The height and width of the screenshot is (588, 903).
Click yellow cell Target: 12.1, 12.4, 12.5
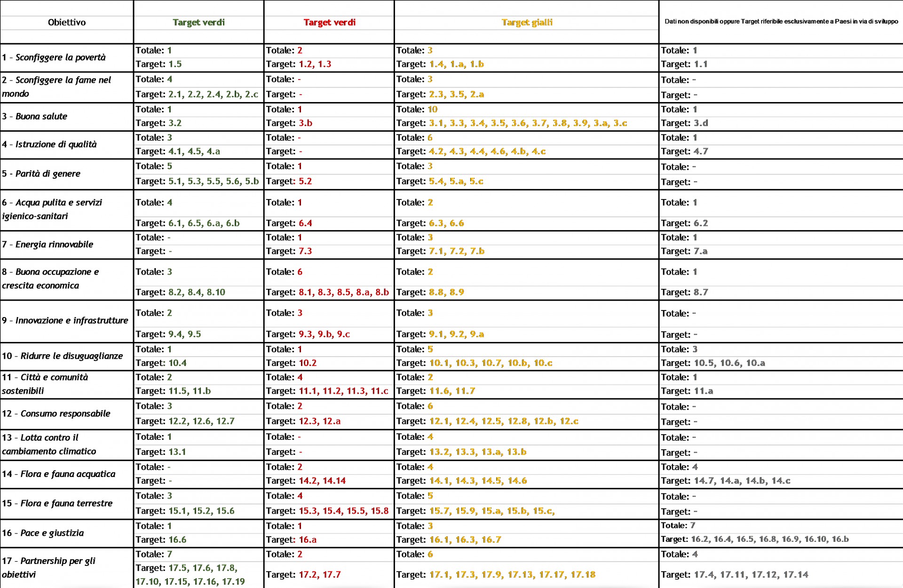[x=487, y=421]
